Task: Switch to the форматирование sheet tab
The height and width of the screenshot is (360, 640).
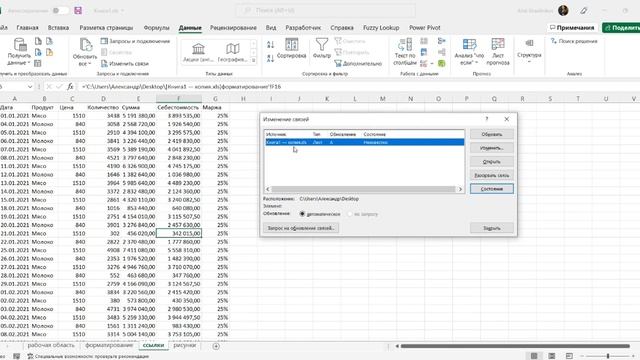Action: [109, 345]
